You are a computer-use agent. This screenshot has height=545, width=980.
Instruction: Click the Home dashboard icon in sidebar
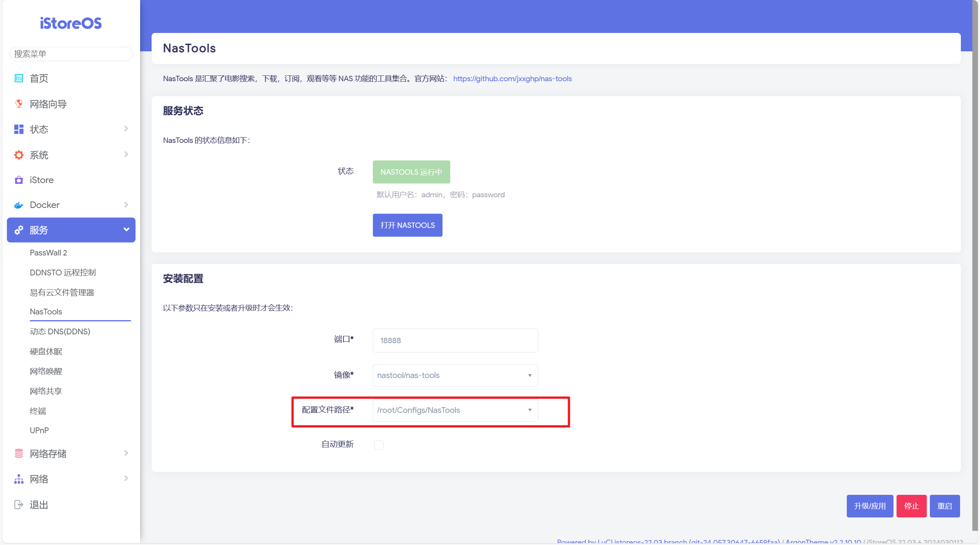coord(18,78)
